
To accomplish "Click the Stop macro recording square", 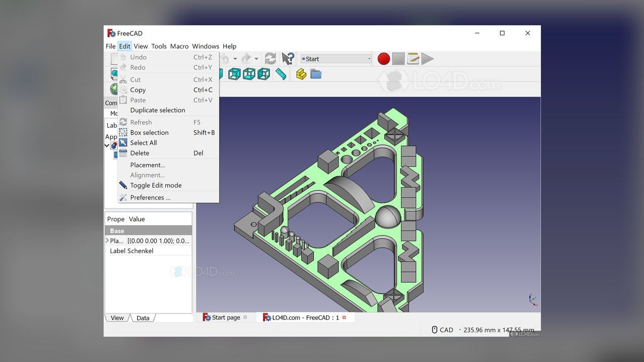I will (x=398, y=59).
